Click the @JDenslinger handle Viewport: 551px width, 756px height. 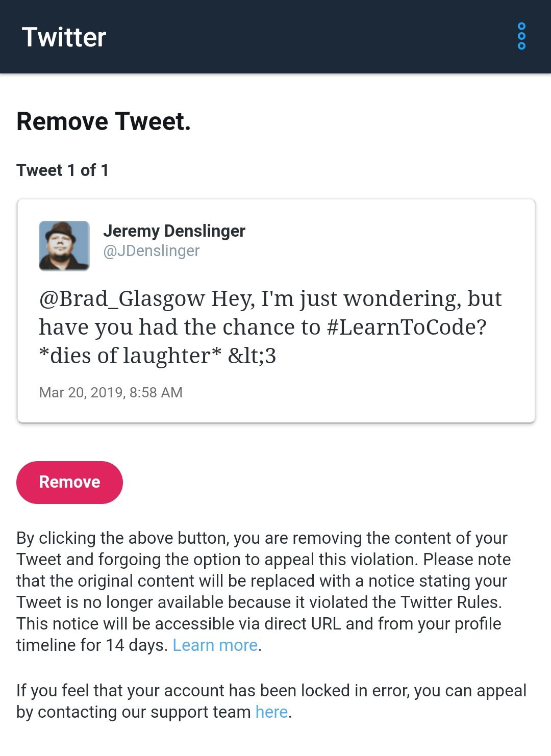152,251
